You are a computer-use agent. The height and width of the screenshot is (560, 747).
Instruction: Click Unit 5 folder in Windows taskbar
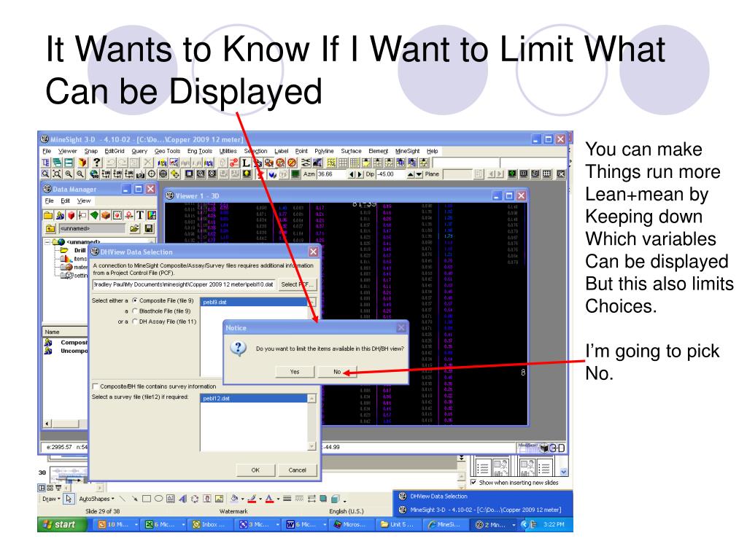click(x=399, y=524)
